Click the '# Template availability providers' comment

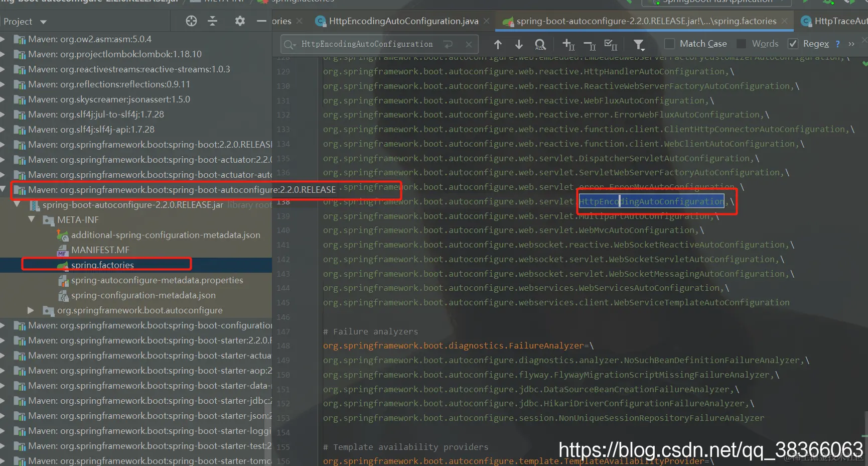pos(405,447)
